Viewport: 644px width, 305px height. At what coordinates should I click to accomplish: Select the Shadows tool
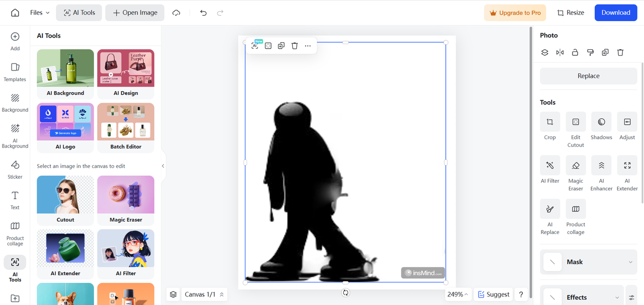coord(601,126)
